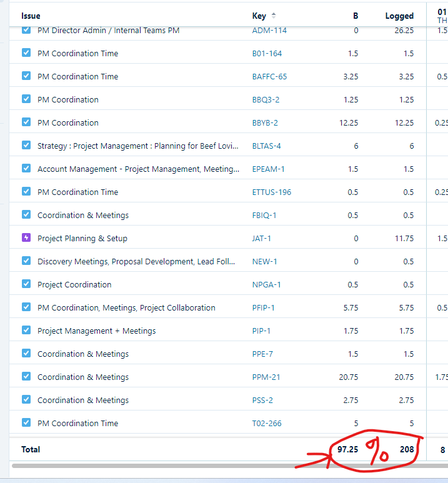Viewport: 448px width, 483px height.
Task: Click the purple epic icon beside Project Planning & Setup
Action: click(26, 238)
